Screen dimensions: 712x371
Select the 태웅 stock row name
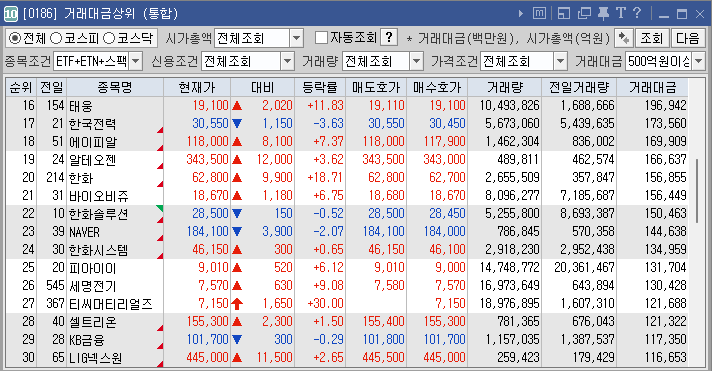pos(81,106)
